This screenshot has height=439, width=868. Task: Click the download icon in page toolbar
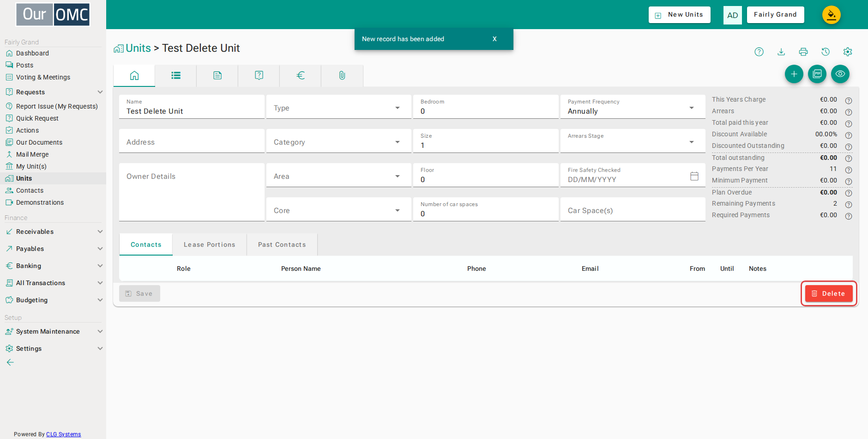(781, 52)
